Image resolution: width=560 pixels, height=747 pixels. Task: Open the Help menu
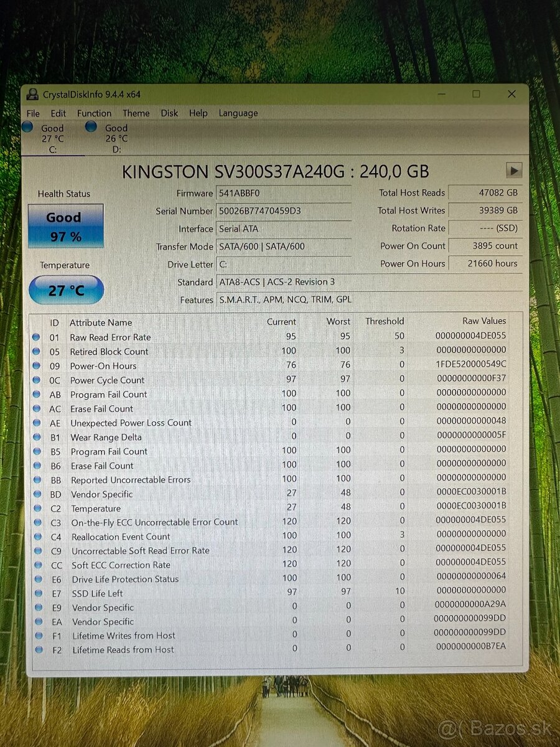click(198, 113)
